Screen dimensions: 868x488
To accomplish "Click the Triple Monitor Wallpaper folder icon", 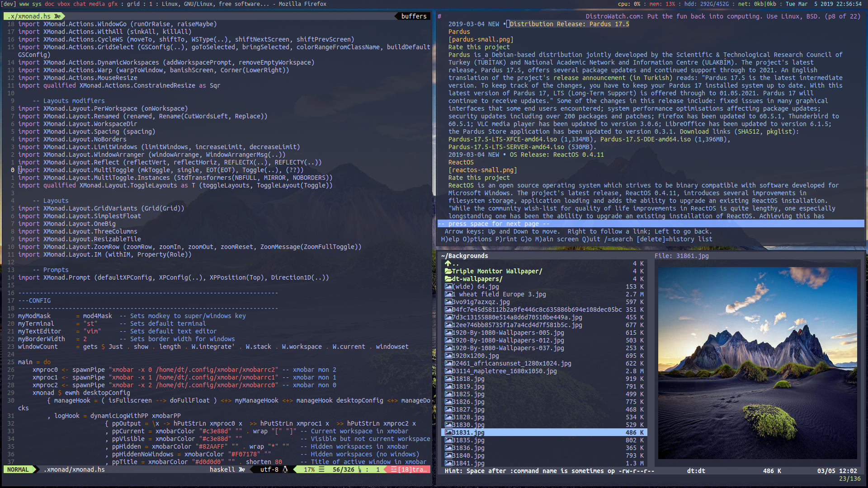I will tap(448, 271).
